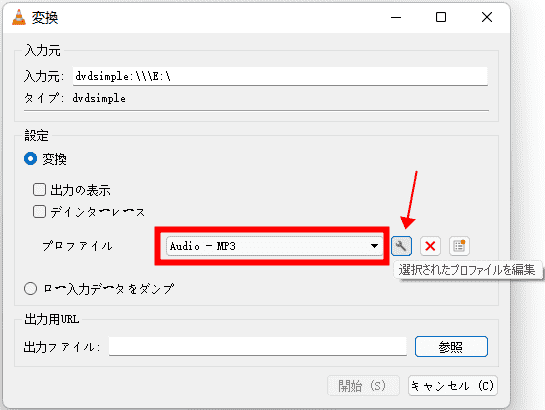Screen dimensions: 545x410
Task: Enable the 出力の表示 checkbox
Action: pyautogui.click(x=39, y=190)
